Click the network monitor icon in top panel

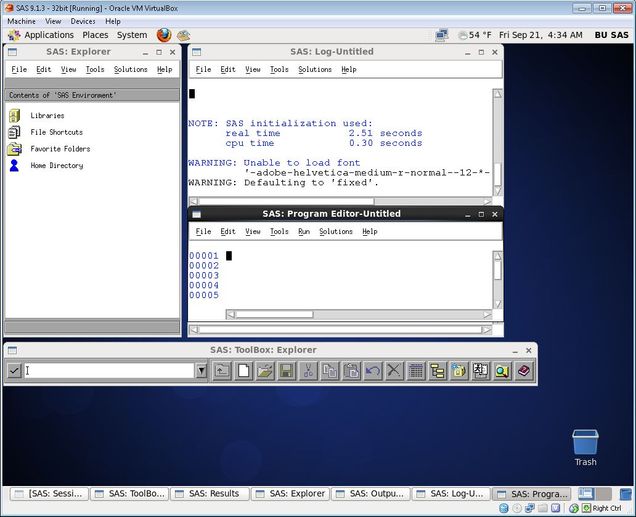point(442,35)
